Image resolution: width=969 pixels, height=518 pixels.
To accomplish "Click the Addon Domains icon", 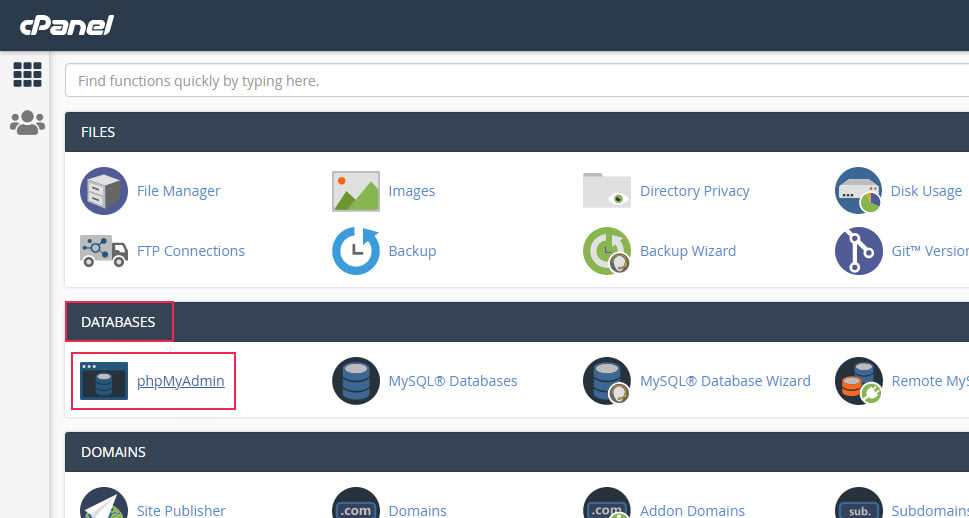I will pyautogui.click(x=607, y=503).
